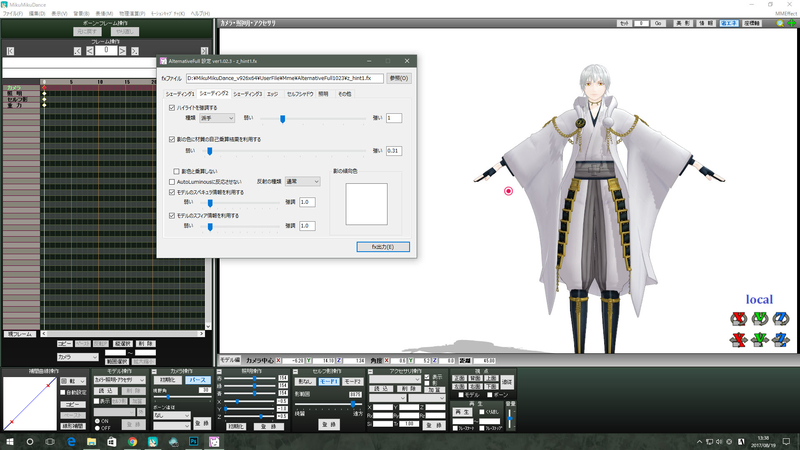Click 再生 play button
This screenshot has width=800, height=450.
462,412
